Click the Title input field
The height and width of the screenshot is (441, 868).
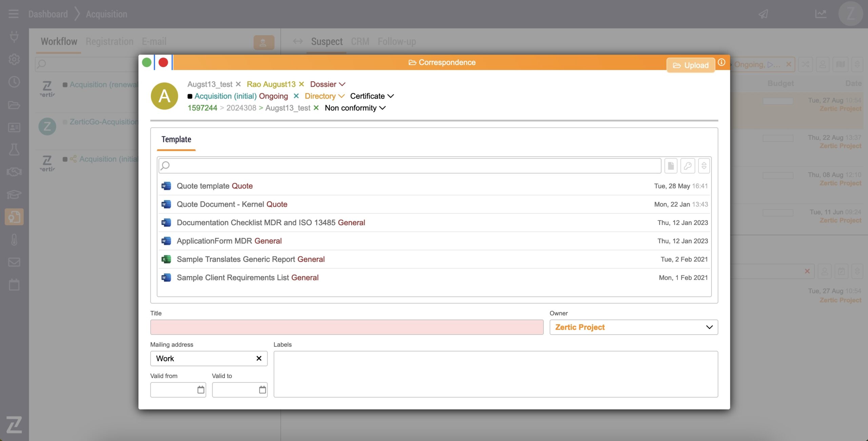tap(347, 327)
